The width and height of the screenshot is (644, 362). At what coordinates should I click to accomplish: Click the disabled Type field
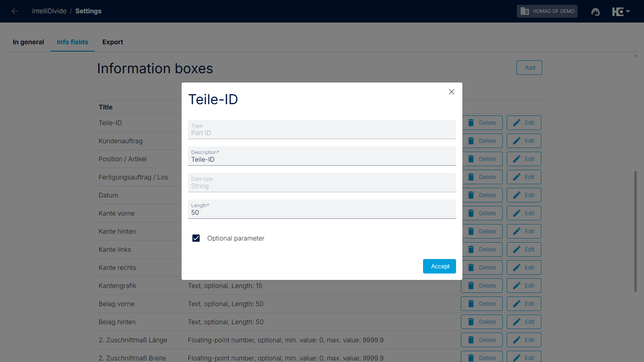tap(322, 130)
